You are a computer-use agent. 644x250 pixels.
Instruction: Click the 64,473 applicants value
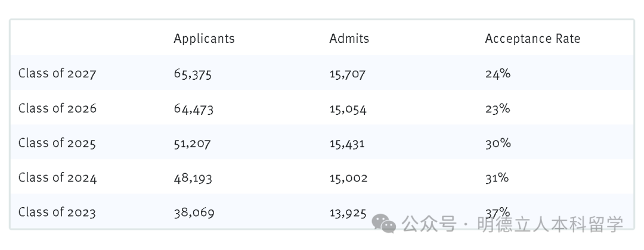click(x=193, y=109)
